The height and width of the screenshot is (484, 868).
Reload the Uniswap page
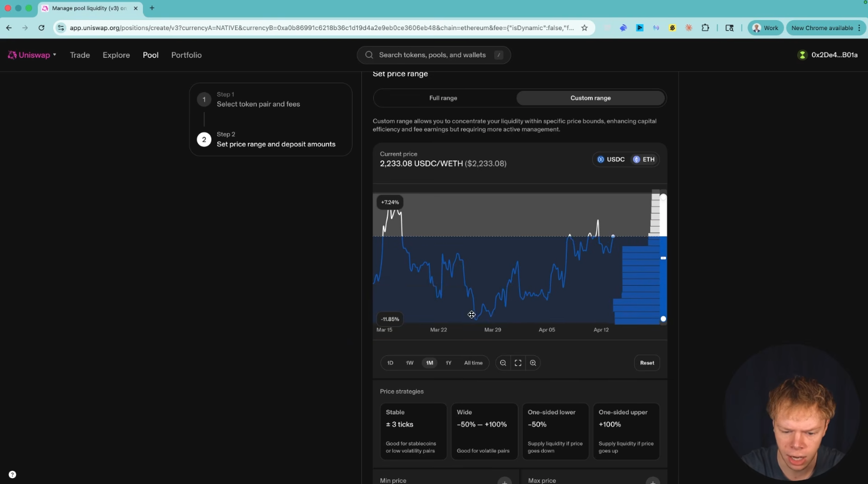(41, 28)
